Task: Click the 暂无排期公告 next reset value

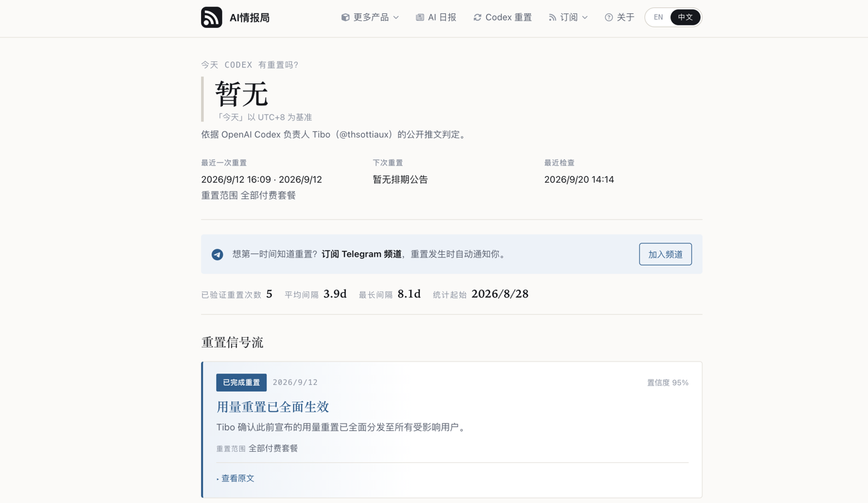Action: (x=400, y=179)
